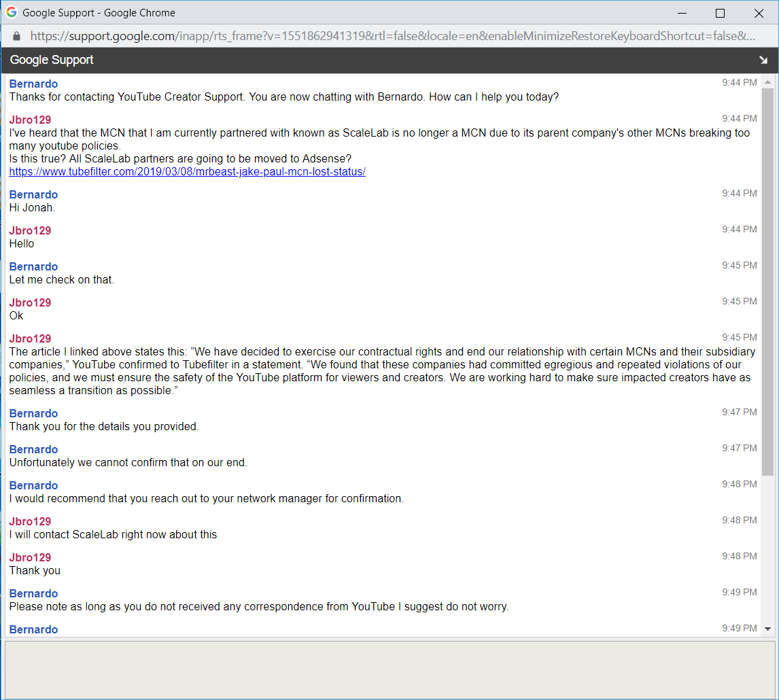Click the "Hi Jonah." message
Viewport: 779px width, 700px height.
pyautogui.click(x=32, y=208)
